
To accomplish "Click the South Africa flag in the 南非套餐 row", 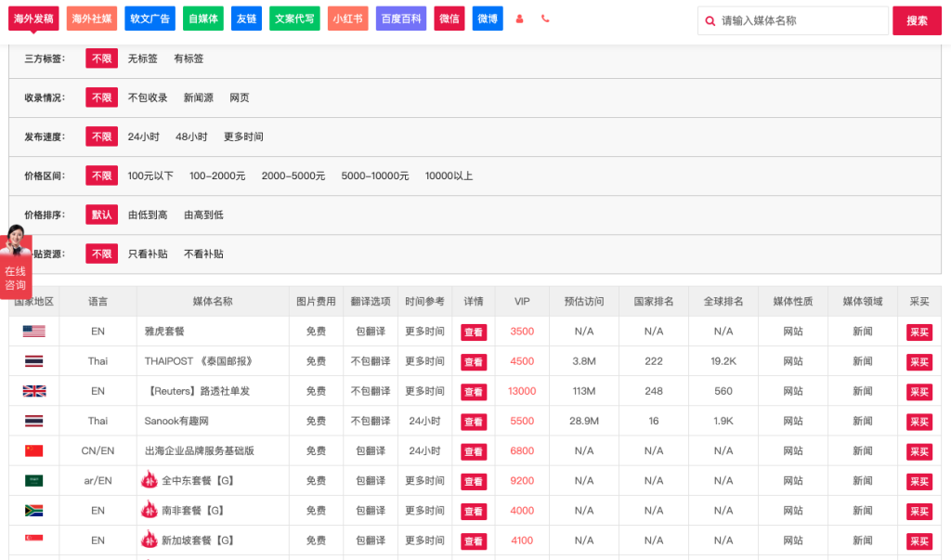I will (x=33, y=510).
